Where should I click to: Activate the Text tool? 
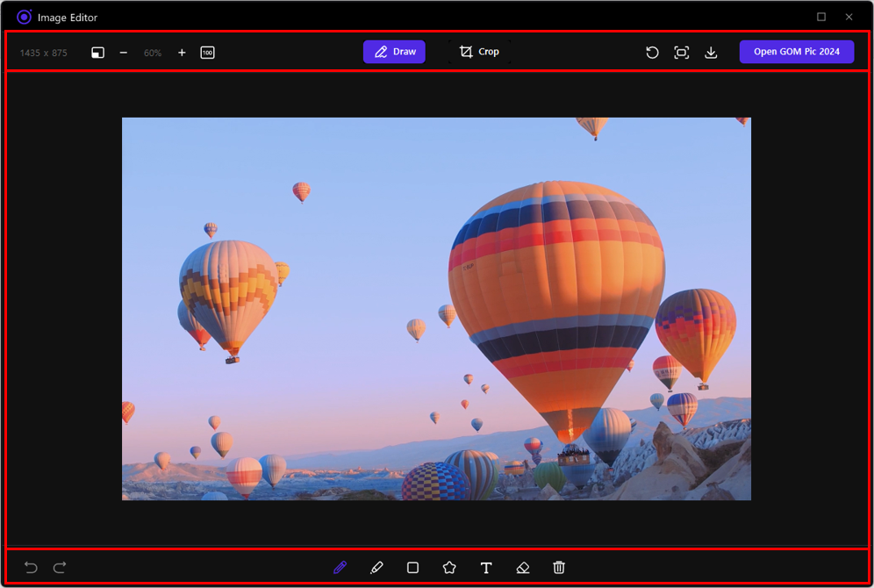486,568
